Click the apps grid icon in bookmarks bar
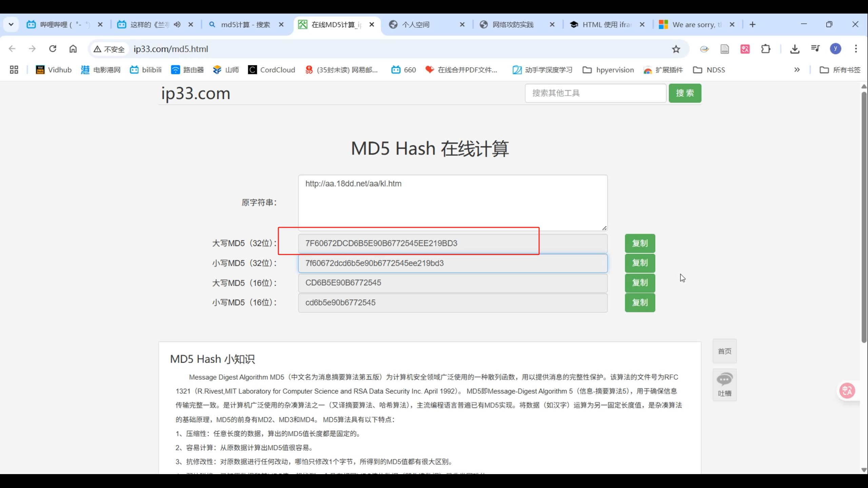The height and width of the screenshot is (488, 868). (14, 70)
